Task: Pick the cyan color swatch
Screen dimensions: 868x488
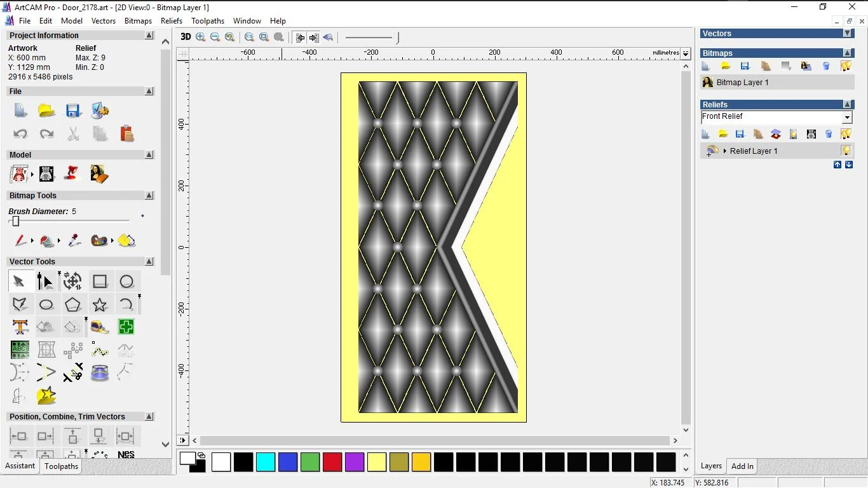Action: (266, 462)
